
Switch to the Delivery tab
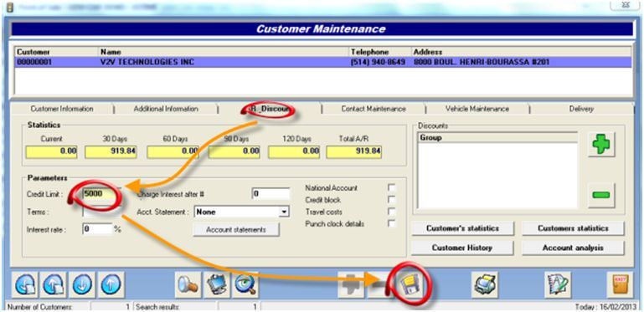coord(581,109)
